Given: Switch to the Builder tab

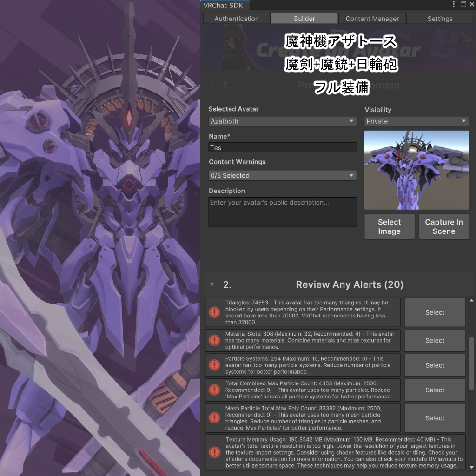Looking at the screenshot, I should (304, 19).
